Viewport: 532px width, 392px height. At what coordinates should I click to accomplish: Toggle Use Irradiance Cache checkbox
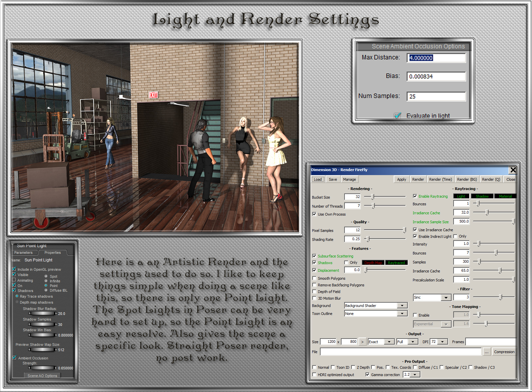click(x=415, y=230)
